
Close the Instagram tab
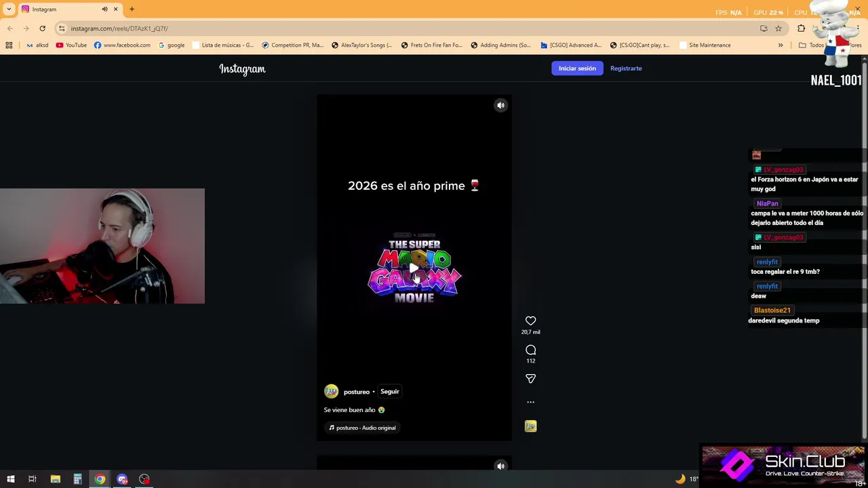coord(115,9)
